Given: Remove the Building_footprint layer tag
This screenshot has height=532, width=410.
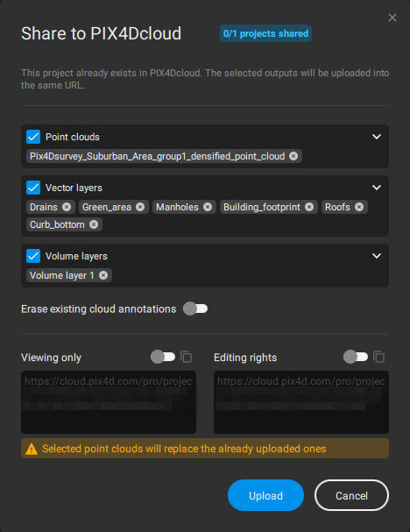Looking at the screenshot, I should pyautogui.click(x=309, y=207).
